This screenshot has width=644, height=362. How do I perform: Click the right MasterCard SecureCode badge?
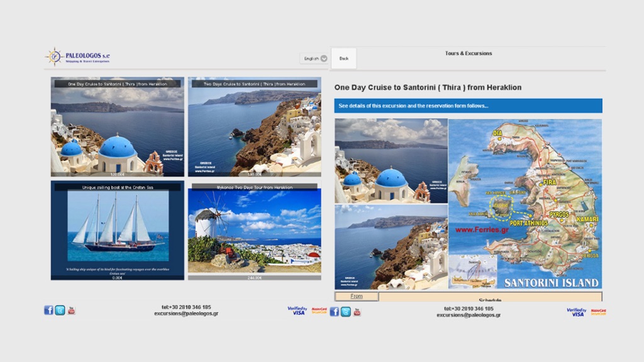(x=599, y=312)
